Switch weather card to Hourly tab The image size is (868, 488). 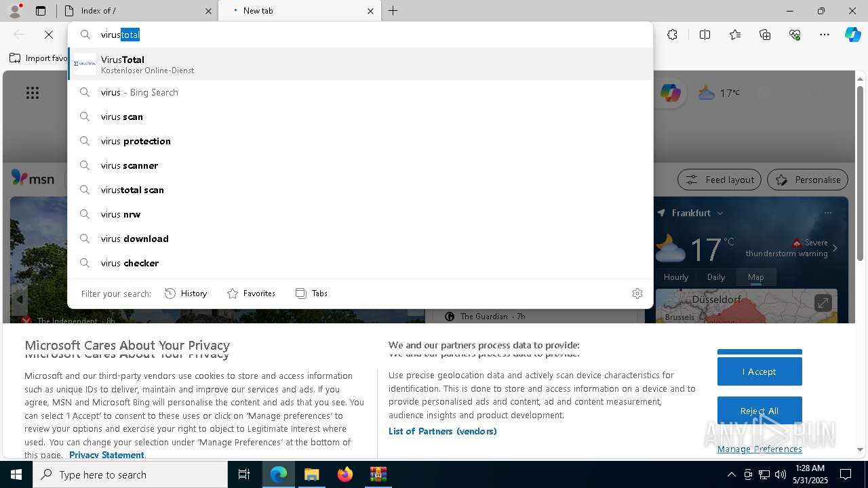coord(676,277)
